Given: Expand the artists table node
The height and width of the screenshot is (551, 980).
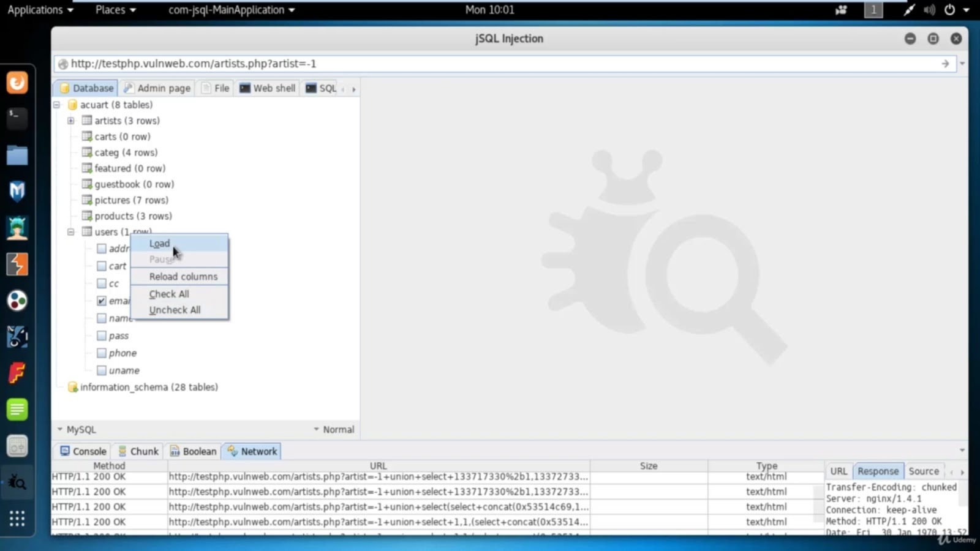Looking at the screenshot, I should click(x=70, y=121).
